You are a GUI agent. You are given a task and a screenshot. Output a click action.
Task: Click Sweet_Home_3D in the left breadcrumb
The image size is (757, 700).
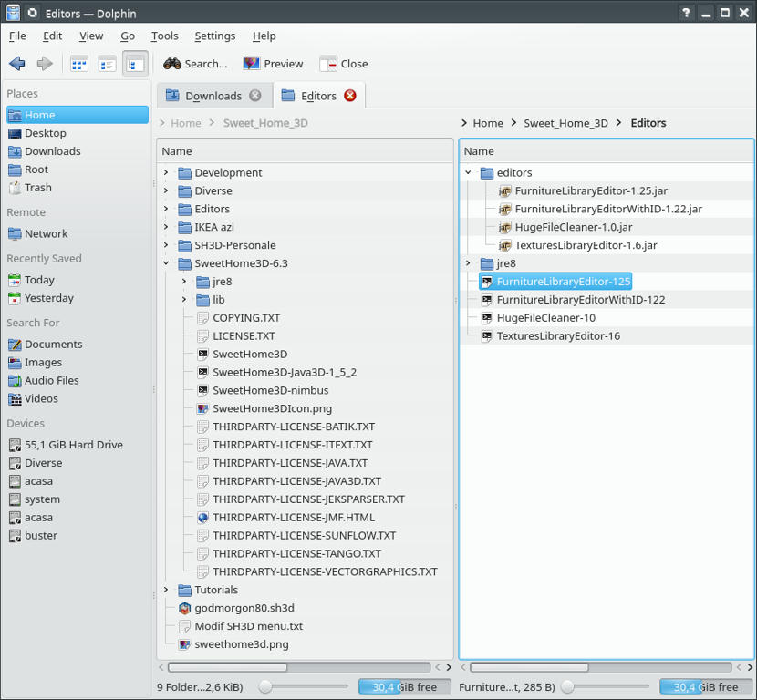pyautogui.click(x=265, y=123)
